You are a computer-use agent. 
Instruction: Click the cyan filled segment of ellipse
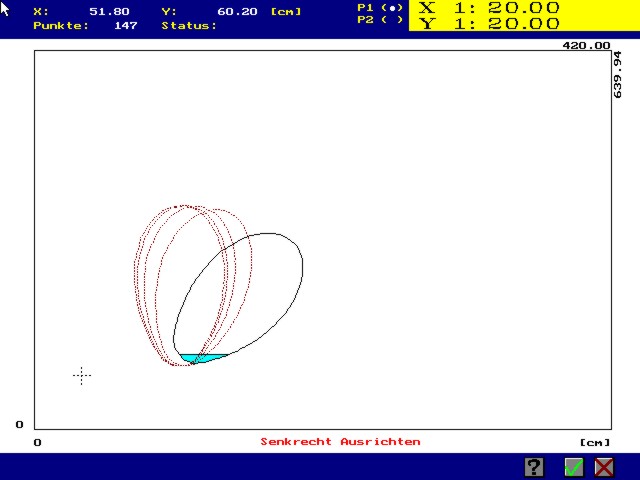(201, 358)
